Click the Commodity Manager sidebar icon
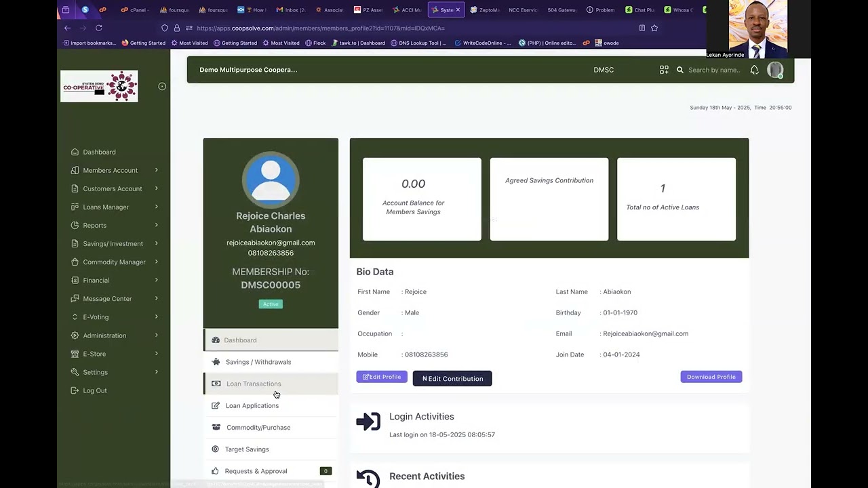Viewport: 868px width, 488px height. pyautogui.click(x=75, y=262)
